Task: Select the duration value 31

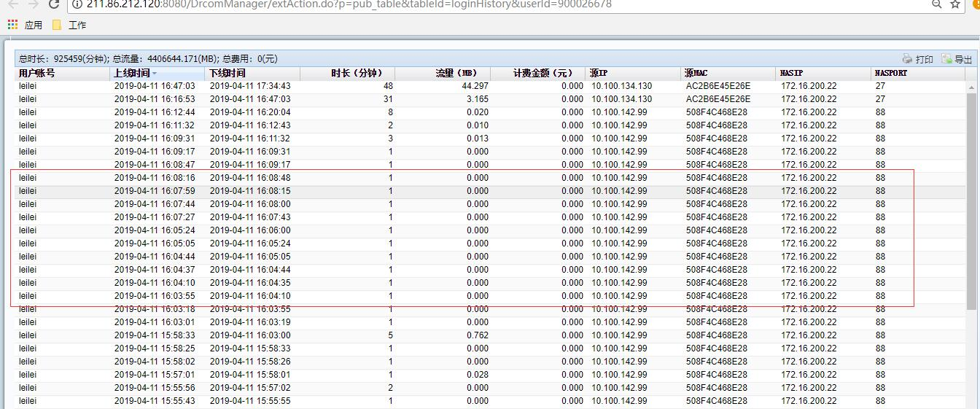Action: click(x=388, y=99)
